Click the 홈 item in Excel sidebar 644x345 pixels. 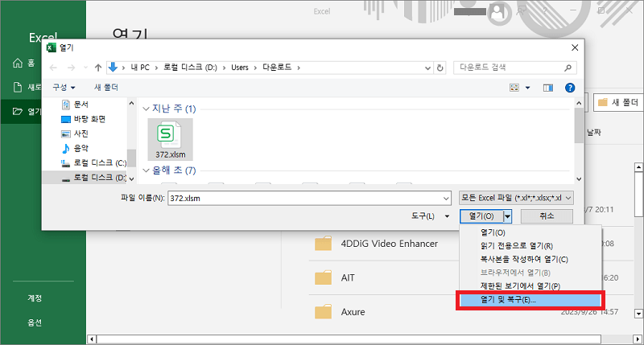[x=25, y=63]
